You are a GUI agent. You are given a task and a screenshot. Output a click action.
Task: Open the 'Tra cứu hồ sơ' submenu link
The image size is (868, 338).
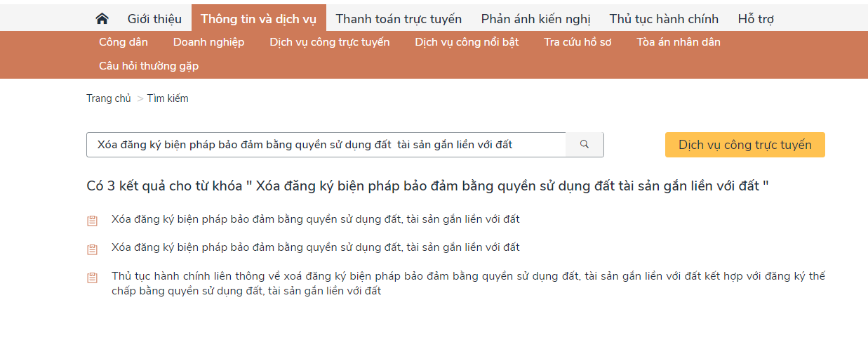[x=577, y=42]
